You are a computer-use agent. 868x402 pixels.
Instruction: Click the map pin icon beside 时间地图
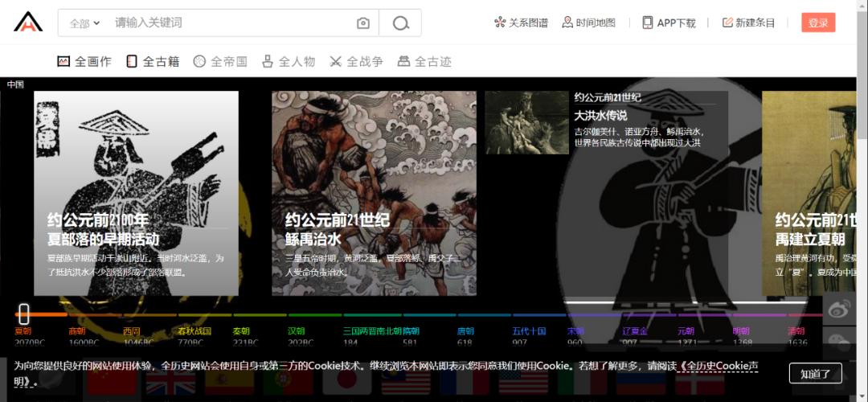[x=567, y=23]
